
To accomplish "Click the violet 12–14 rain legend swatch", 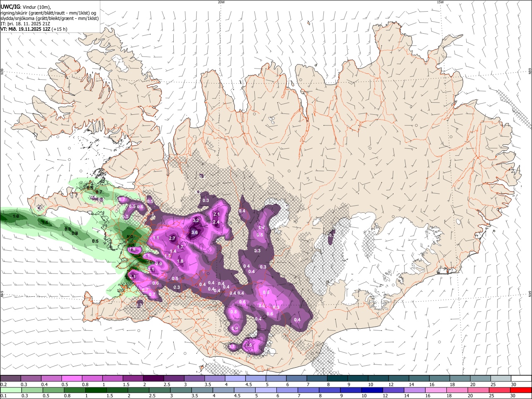I will 393,390.
